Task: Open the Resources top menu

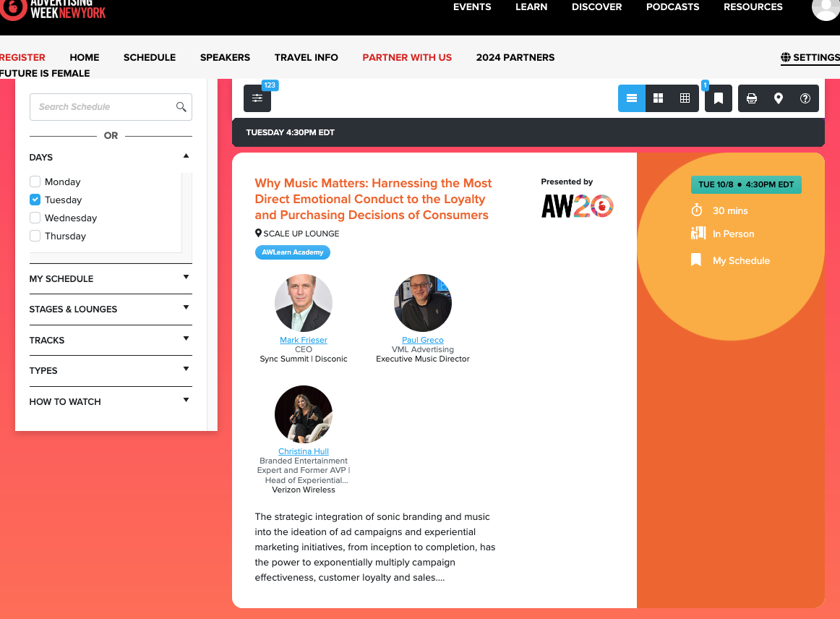Action: pyautogui.click(x=753, y=7)
